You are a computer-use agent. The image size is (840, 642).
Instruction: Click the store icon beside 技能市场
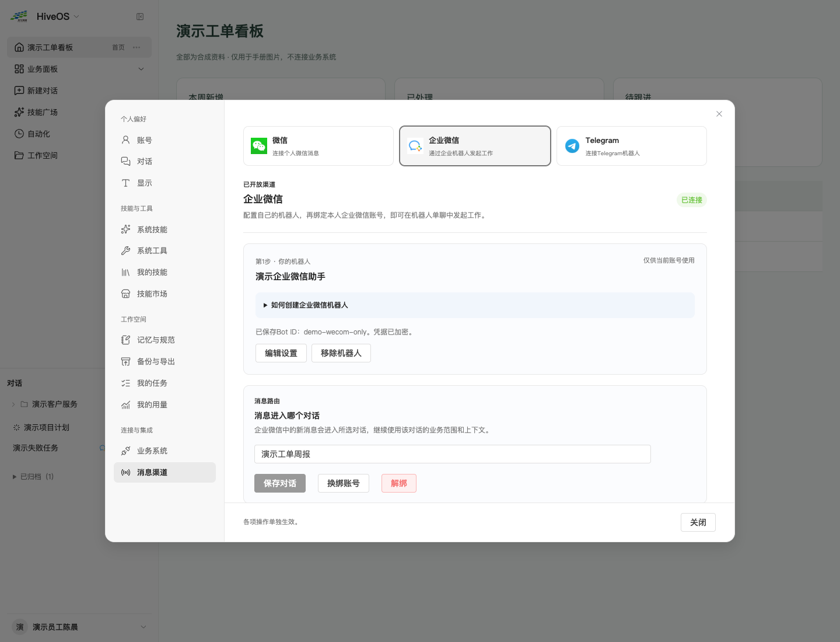125,294
